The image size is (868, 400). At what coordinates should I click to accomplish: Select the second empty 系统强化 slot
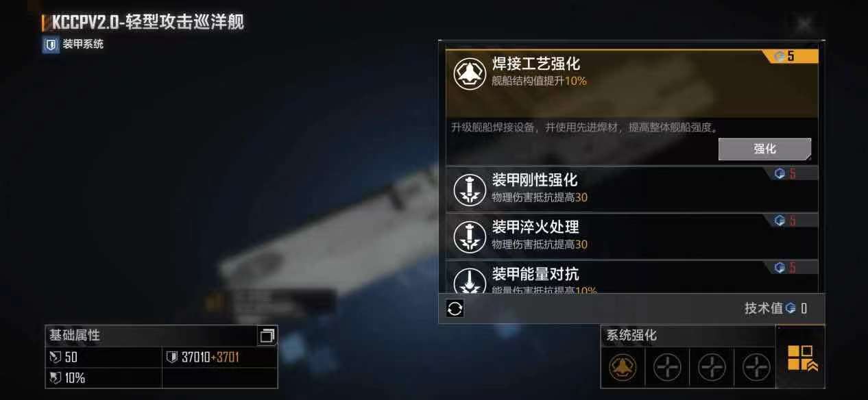point(667,368)
